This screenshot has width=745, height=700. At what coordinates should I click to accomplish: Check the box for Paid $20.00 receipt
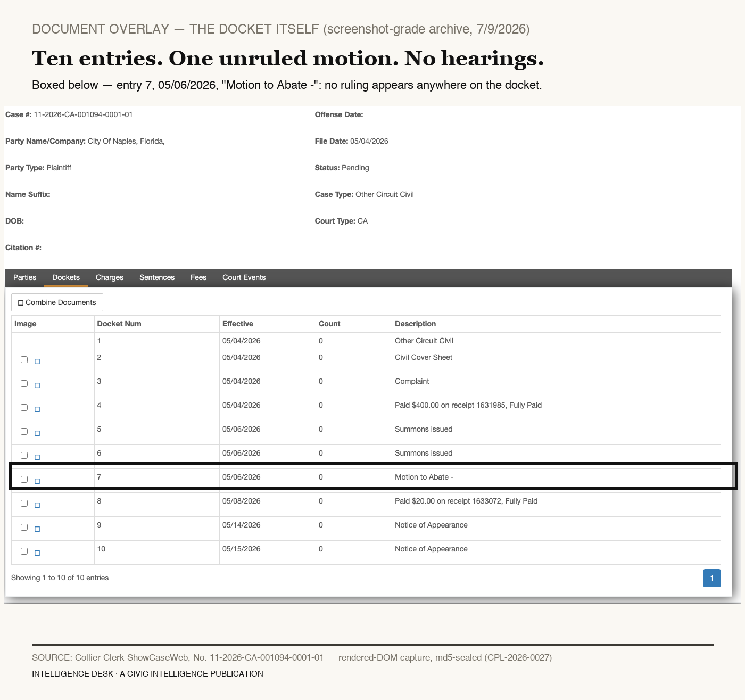(24, 503)
